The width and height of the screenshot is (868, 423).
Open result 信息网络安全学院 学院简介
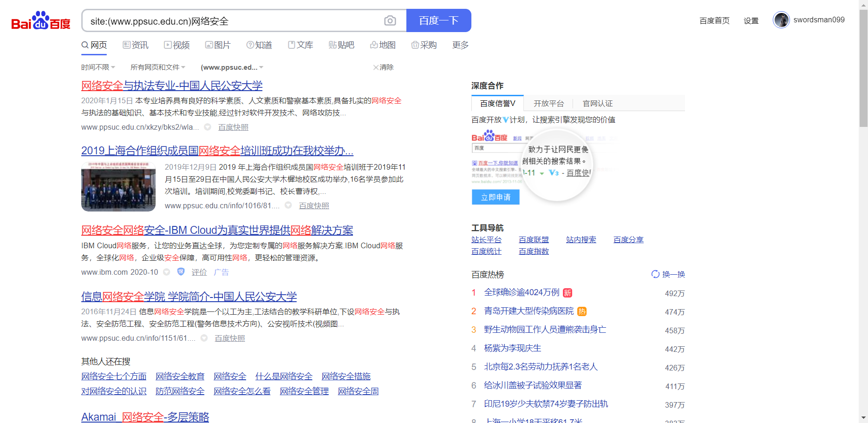(x=189, y=297)
